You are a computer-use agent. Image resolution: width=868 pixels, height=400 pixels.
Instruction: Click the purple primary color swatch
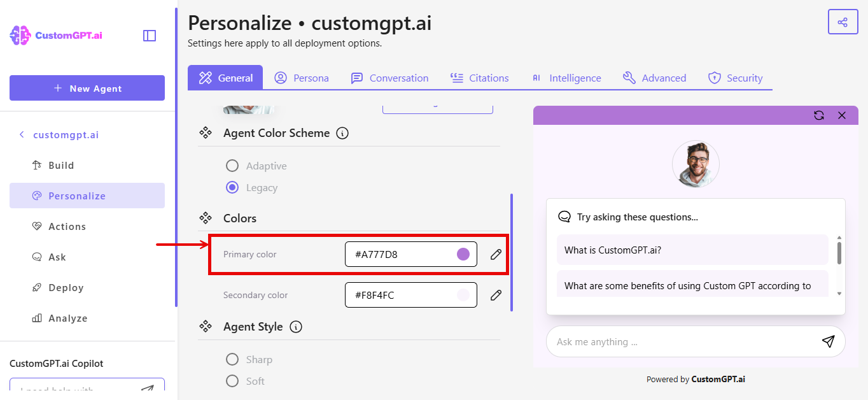click(463, 255)
